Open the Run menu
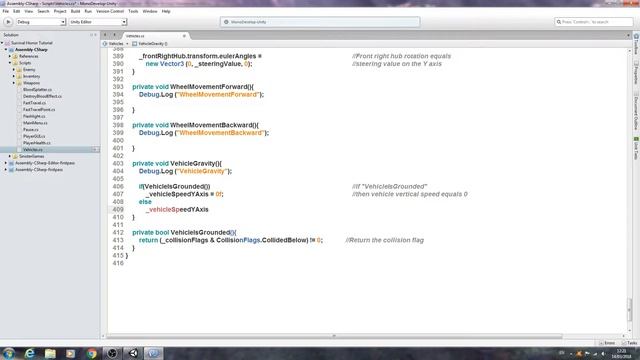The width and height of the screenshot is (640, 360). point(88,11)
